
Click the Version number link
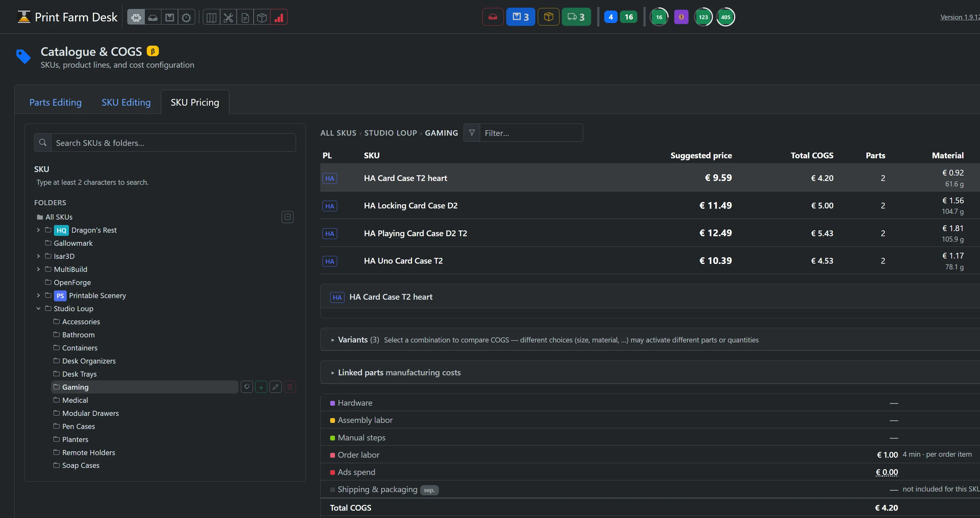(960, 17)
